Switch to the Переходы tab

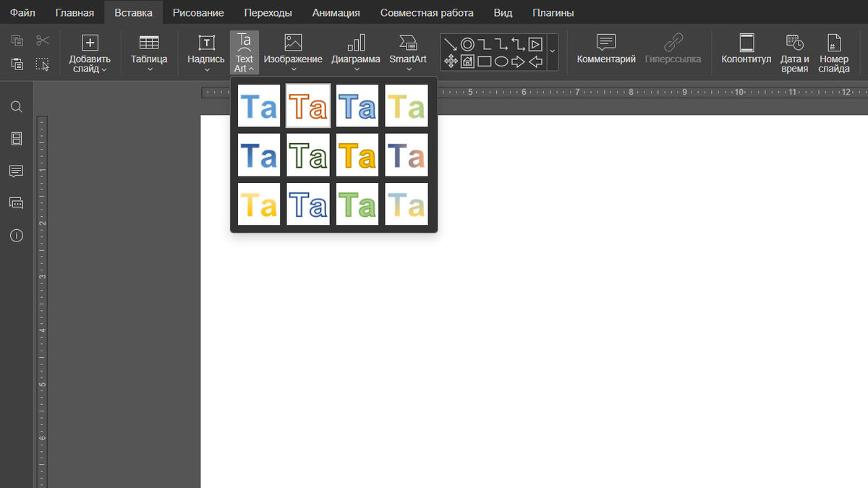pos(268,12)
